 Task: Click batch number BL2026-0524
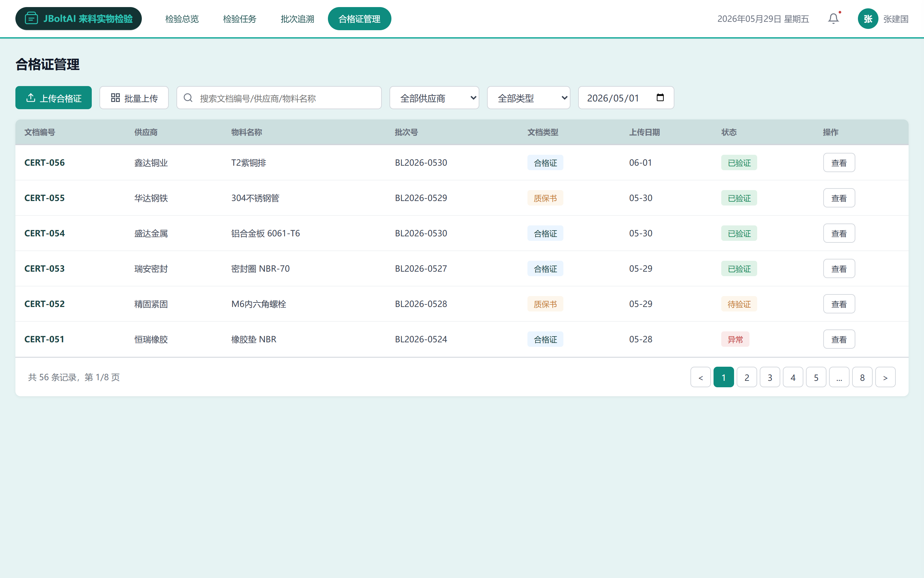tap(421, 339)
